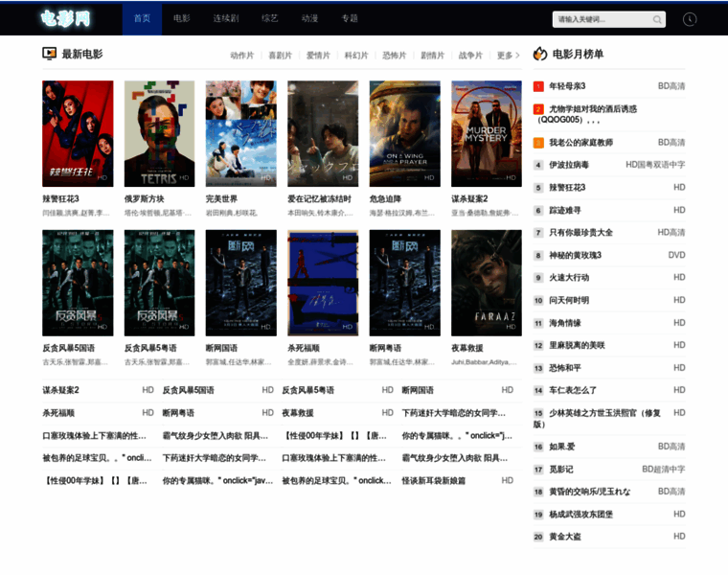Open 完美世界 poster thumbnail
The height and width of the screenshot is (575, 728).
(x=241, y=134)
